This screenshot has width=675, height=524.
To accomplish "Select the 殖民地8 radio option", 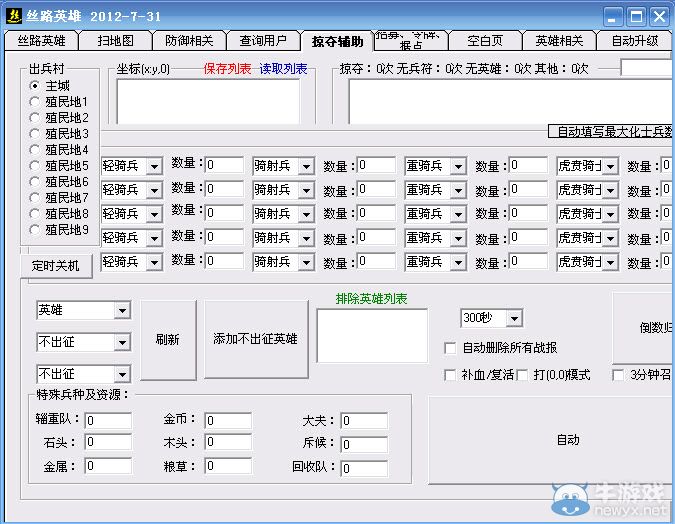I will point(34,214).
